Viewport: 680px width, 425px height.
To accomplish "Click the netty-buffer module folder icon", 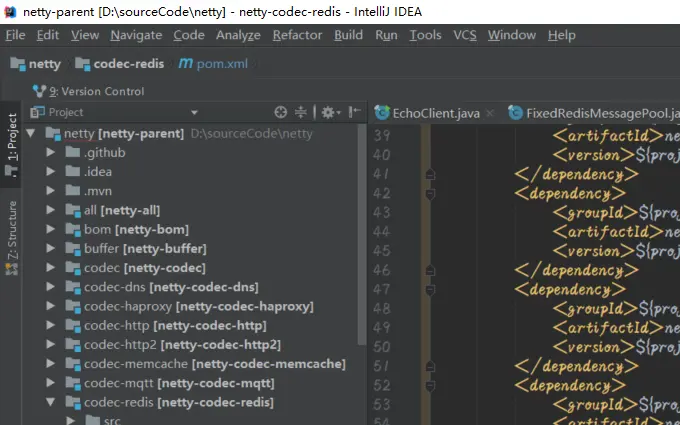I will point(73,248).
